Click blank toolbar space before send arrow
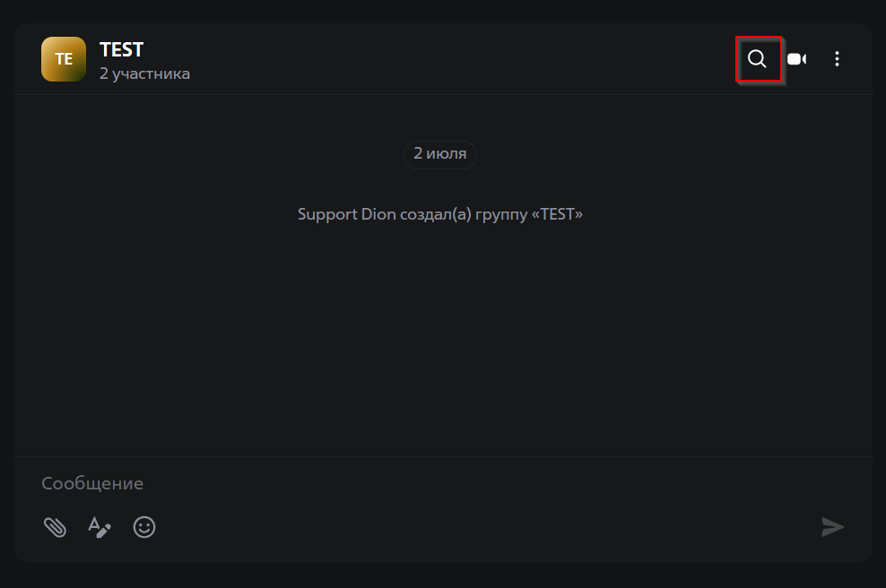 [x=493, y=527]
